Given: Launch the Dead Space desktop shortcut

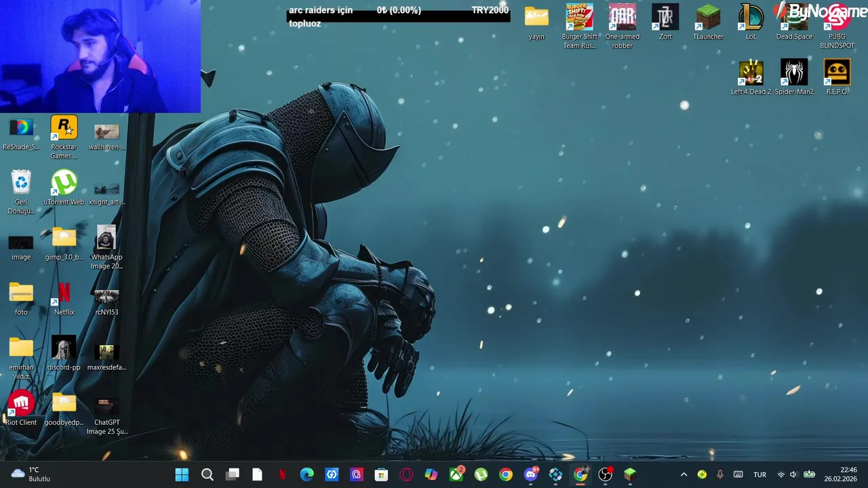Looking at the screenshot, I should click(794, 22).
